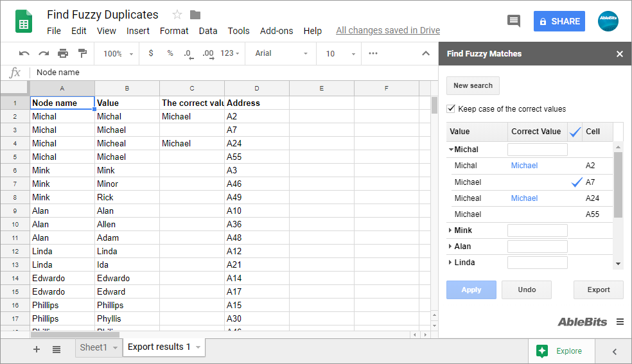Open the font size 10 dropdown
The height and width of the screenshot is (364, 632).
pyautogui.click(x=340, y=53)
